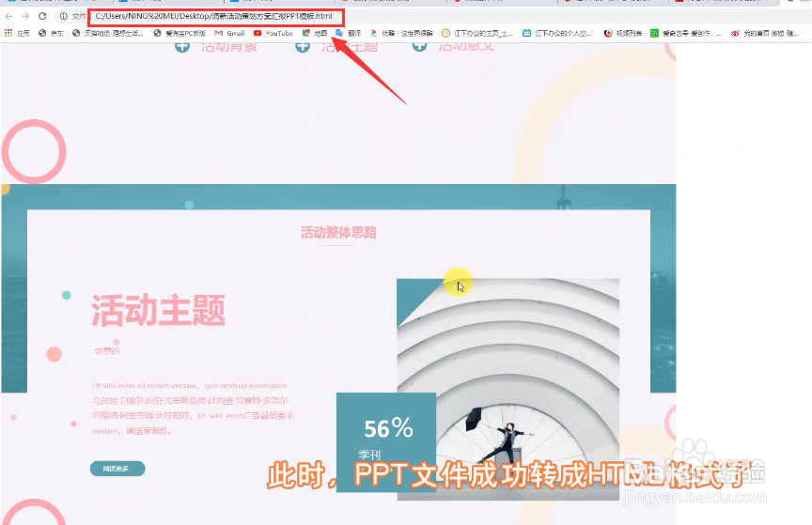
Task: Go back with the browser back arrow
Action: coord(8,17)
